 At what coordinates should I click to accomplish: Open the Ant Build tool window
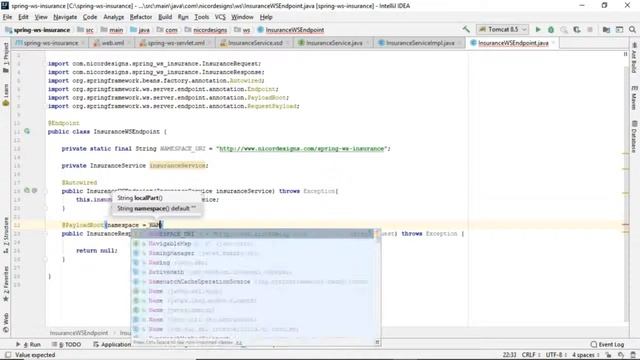634,58
